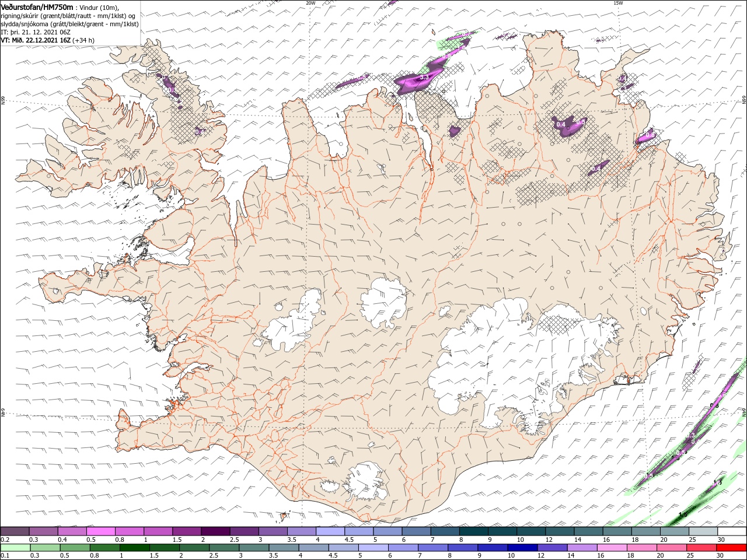Click the periwinkle swatch starting at 6 in the bottom legend row
747x560 pixels.
(x=403, y=548)
